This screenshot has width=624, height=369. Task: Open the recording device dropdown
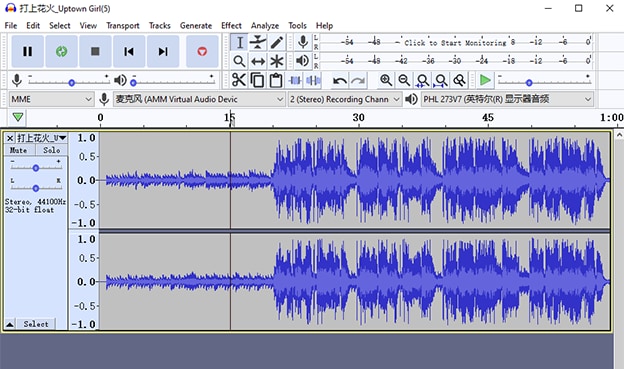click(x=199, y=99)
